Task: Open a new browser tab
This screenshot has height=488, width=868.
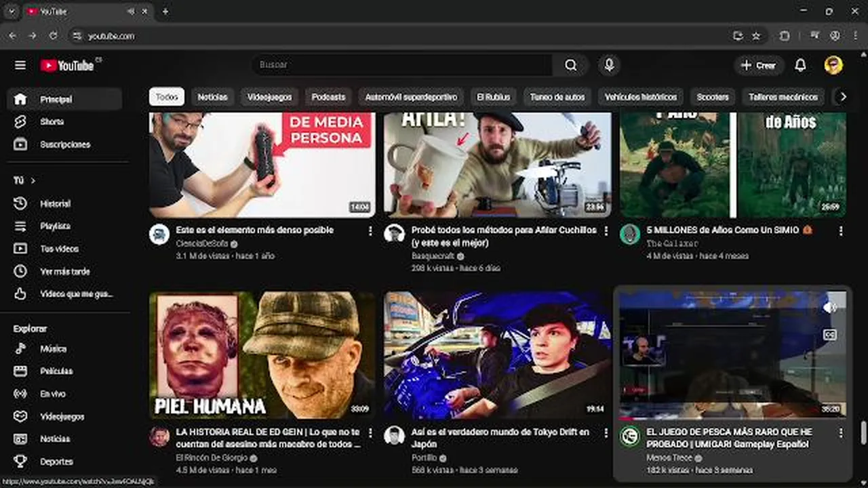Action: coord(165,12)
